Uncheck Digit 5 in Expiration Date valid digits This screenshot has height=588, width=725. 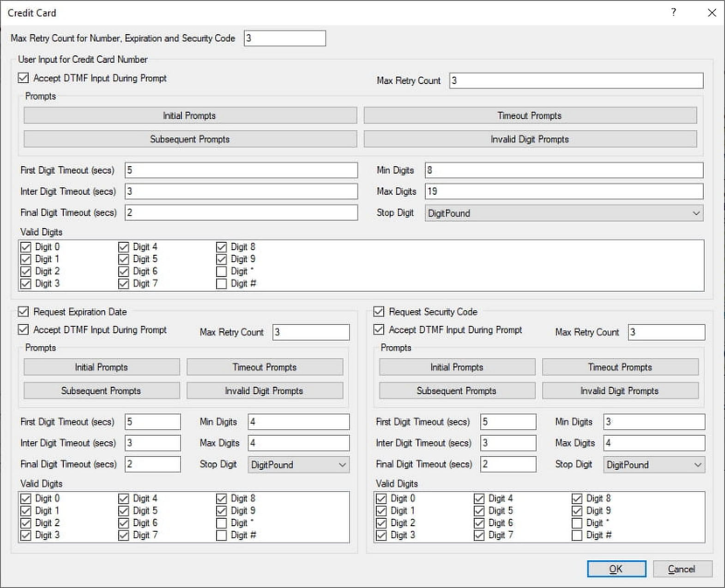tap(124, 511)
